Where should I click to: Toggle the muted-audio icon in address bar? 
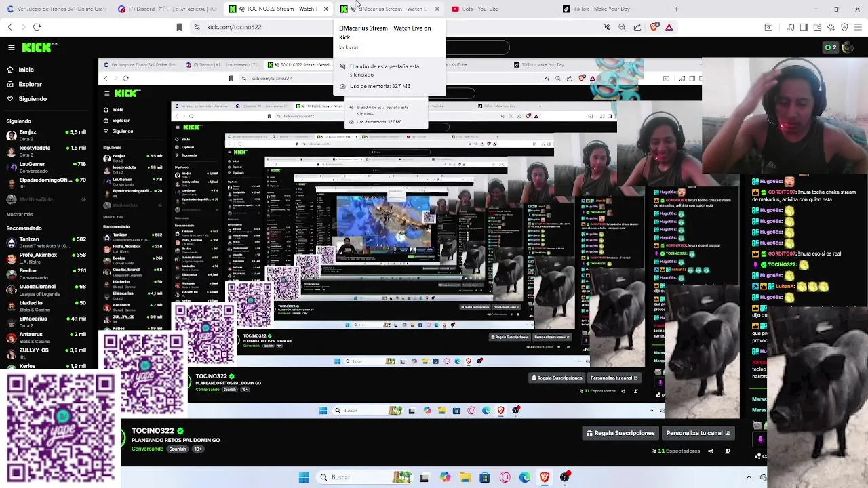point(608,27)
